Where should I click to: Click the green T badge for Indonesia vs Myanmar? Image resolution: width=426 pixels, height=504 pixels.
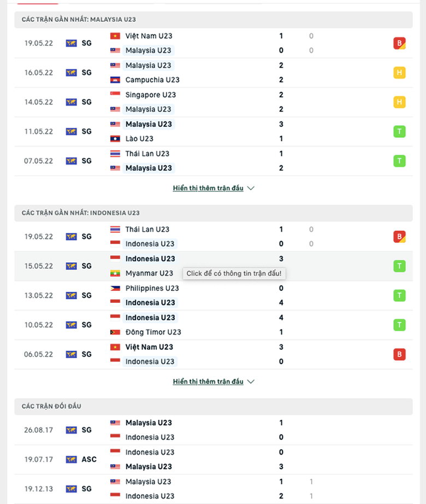click(399, 266)
